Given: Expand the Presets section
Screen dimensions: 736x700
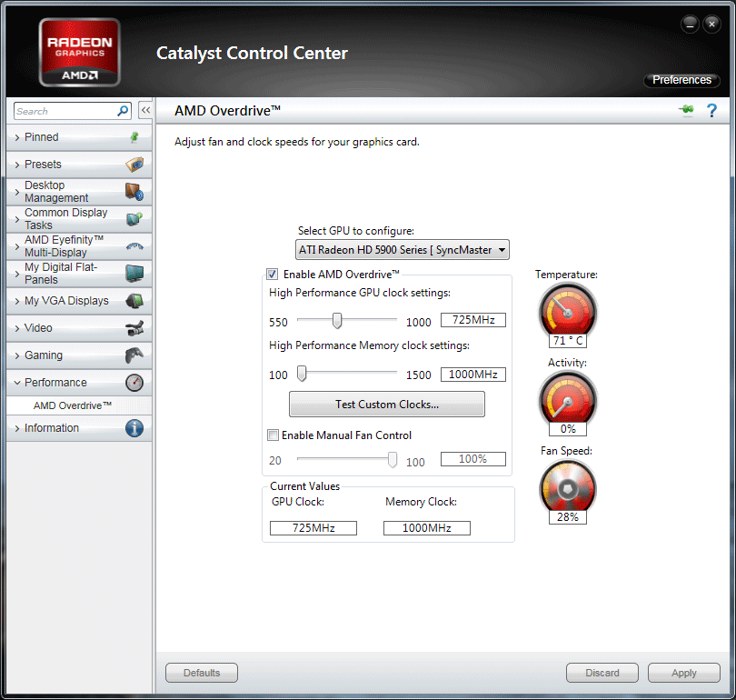Looking at the screenshot, I should point(79,165).
